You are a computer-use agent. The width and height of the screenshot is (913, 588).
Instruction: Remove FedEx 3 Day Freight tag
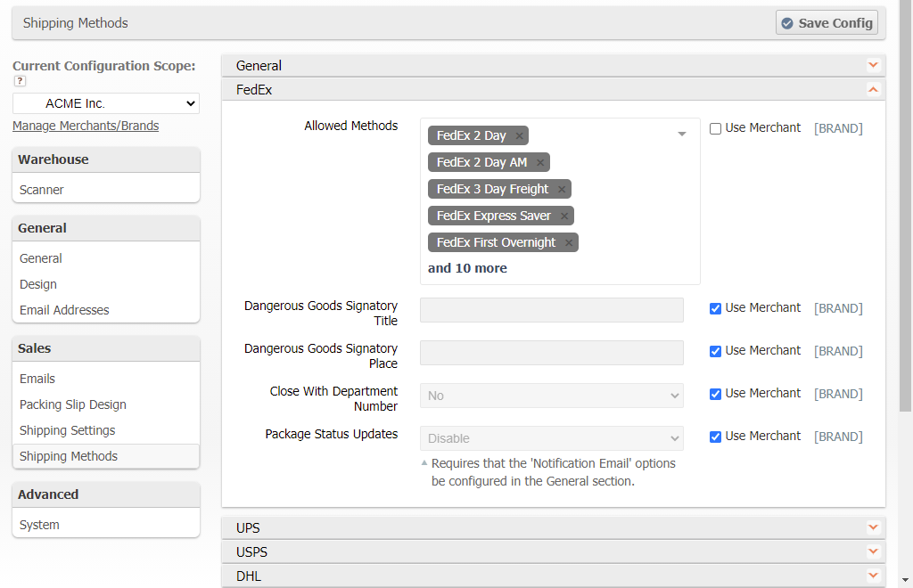(x=562, y=189)
